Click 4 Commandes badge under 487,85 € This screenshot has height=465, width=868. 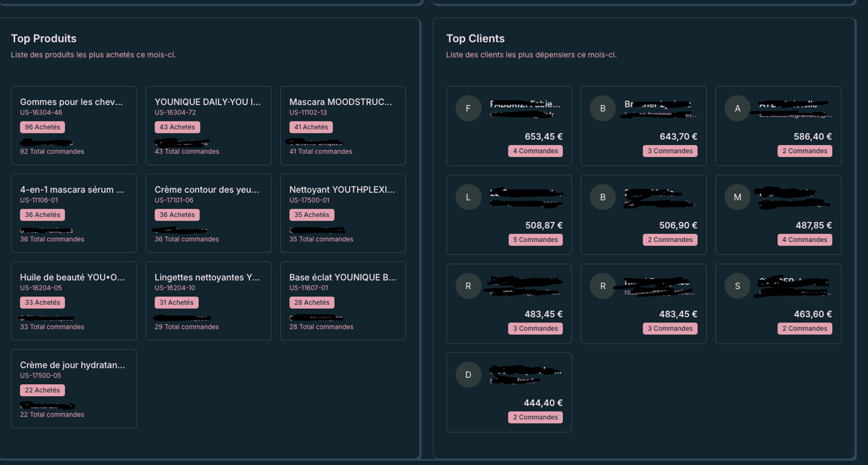tap(805, 240)
